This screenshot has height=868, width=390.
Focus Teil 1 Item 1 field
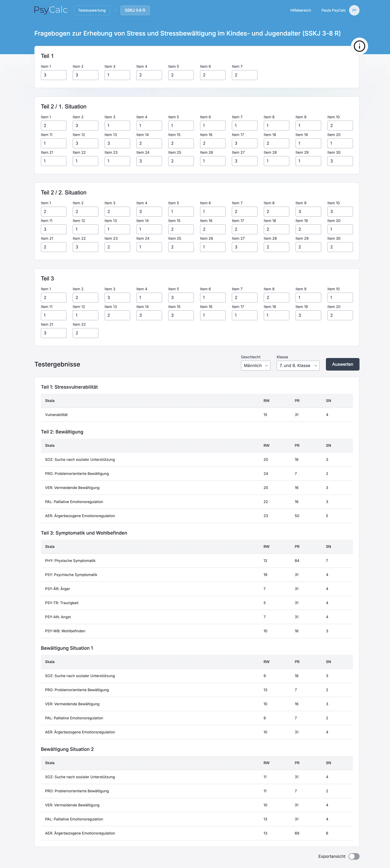tap(54, 75)
